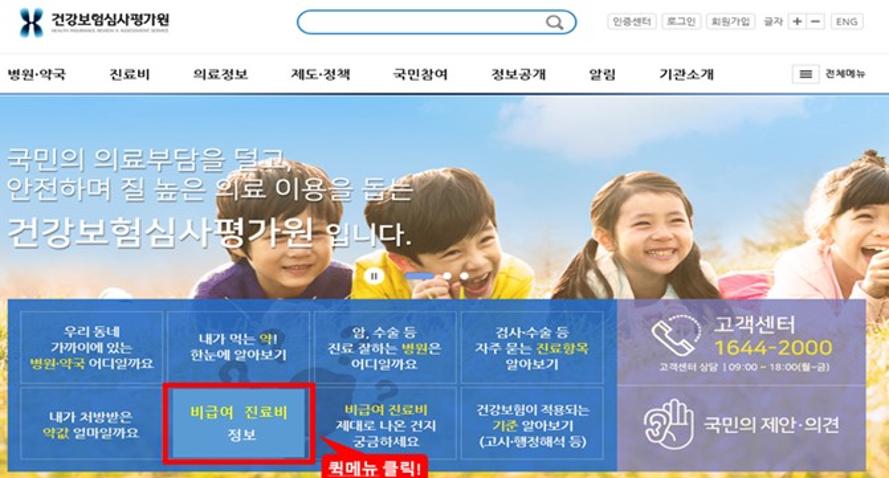Click the 로그인 button
The image size is (889, 478).
pos(681,22)
